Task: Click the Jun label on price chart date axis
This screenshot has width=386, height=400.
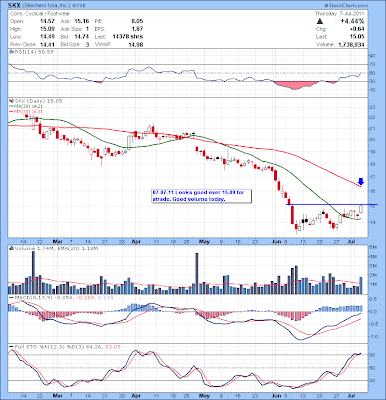Action: tap(277, 241)
